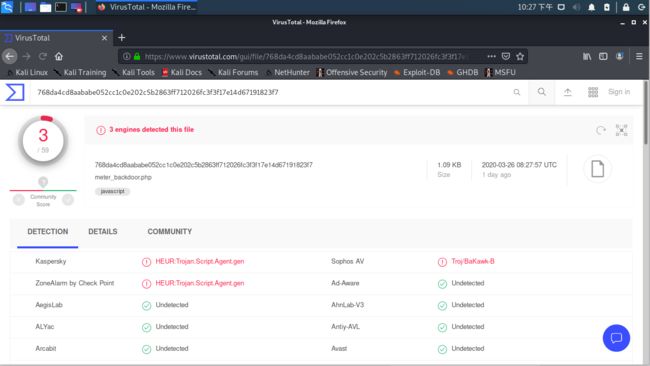Viewport: 650px width, 366px height.
Task: Open Kali Training bookmark
Action: point(80,73)
